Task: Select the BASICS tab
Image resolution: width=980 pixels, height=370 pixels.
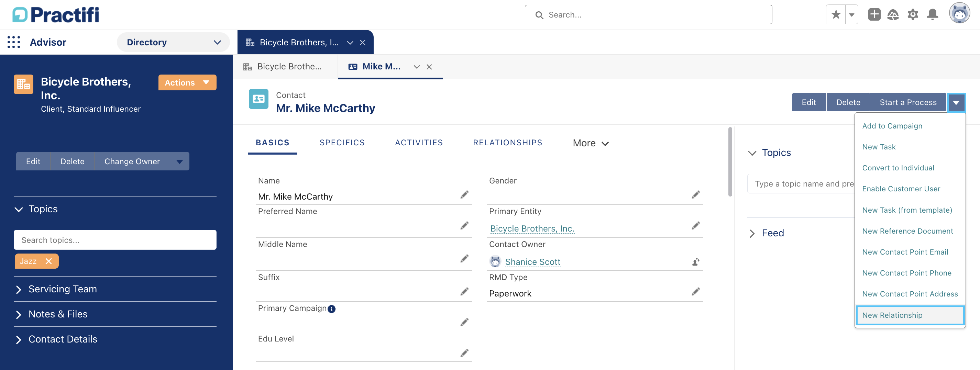Action: (x=272, y=143)
